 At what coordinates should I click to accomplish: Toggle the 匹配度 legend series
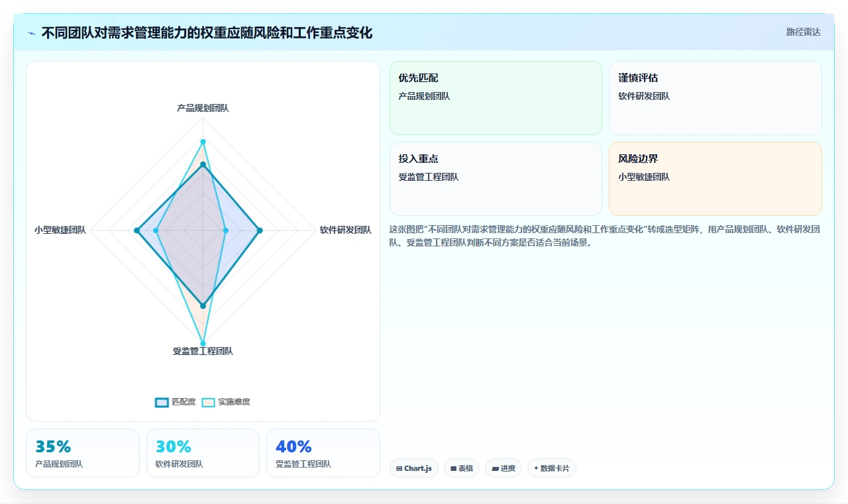[176, 402]
